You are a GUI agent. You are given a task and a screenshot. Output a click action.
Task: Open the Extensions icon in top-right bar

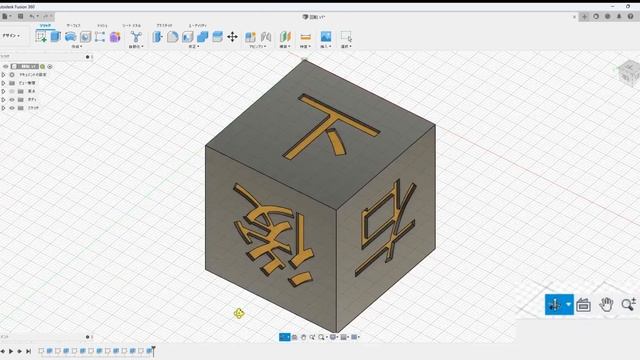click(x=596, y=16)
